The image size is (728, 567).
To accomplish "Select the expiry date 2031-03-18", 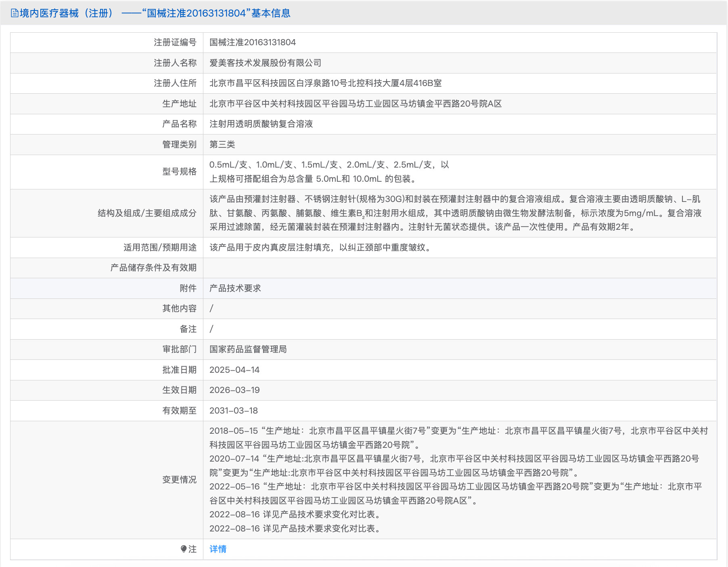I will click(234, 410).
